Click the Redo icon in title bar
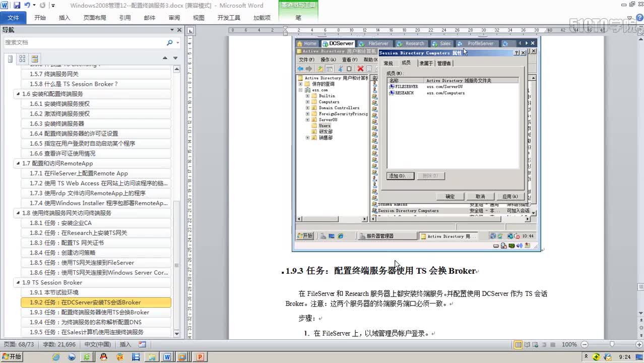644x363 pixels. point(42,6)
